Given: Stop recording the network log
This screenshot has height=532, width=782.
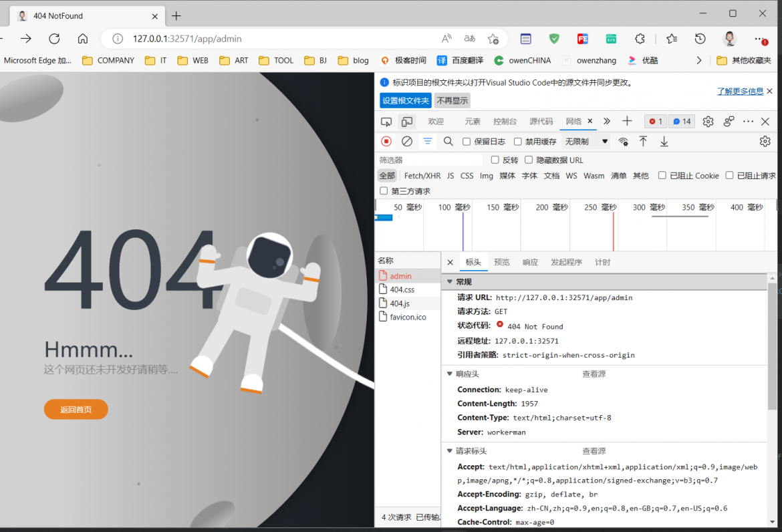Looking at the screenshot, I should pos(386,142).
